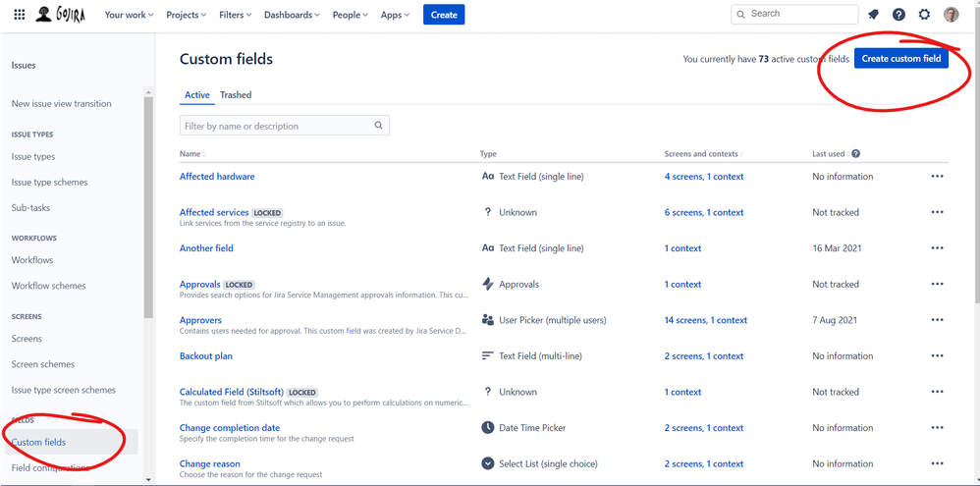Screen dimensions: 980x486
Task: Expand the Filters menu
Action: click(x=236, y=15)
